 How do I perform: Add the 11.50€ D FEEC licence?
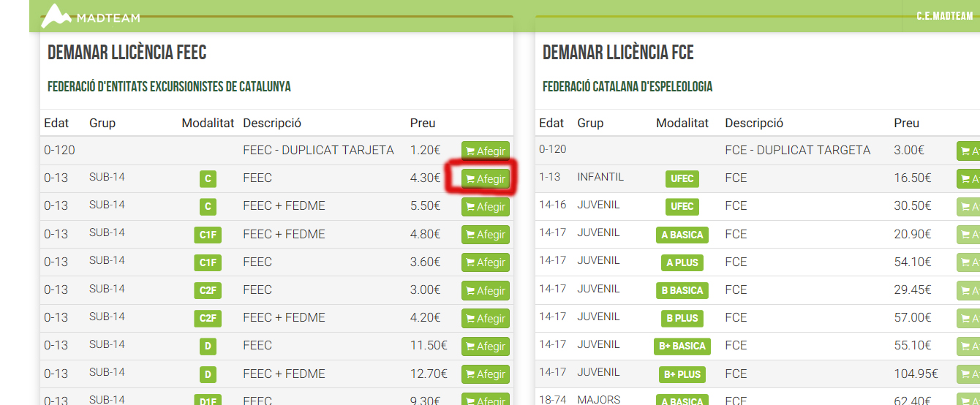(486, 347)
